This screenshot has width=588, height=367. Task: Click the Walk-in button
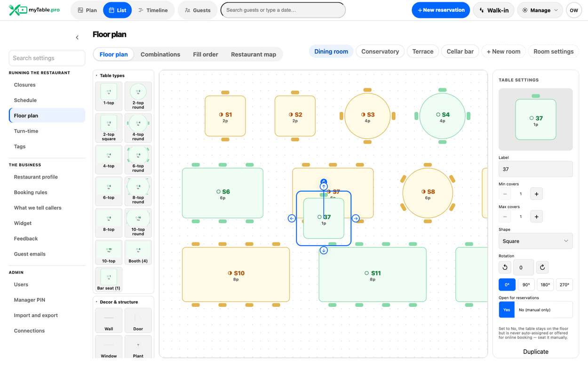(493, 10)
